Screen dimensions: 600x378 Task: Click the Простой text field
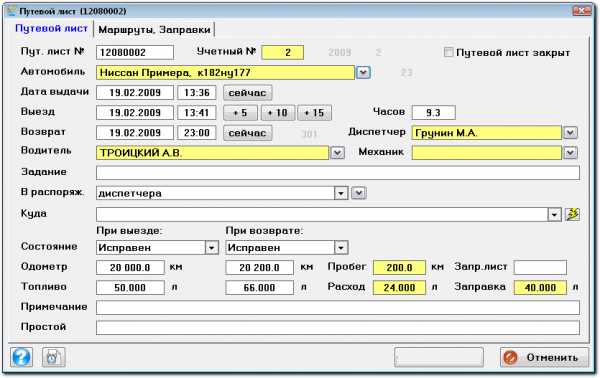click(x=338, y=327)
